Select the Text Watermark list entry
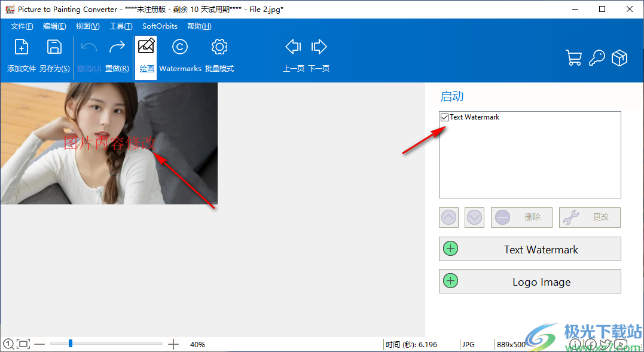The image size is (644, 352). pyautogui.click(x=474, y=117)
